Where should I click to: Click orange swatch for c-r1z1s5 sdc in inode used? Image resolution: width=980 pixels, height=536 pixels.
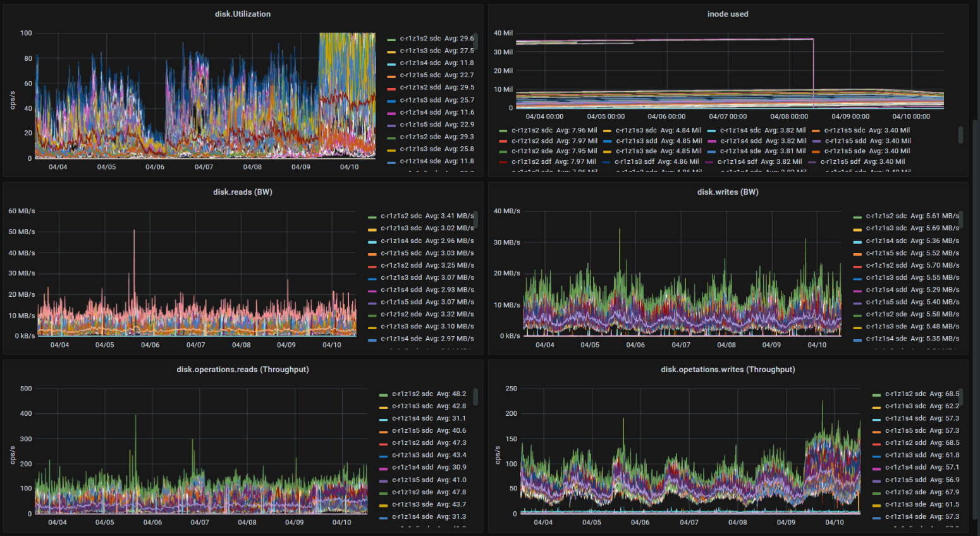(x=816, y=131)
